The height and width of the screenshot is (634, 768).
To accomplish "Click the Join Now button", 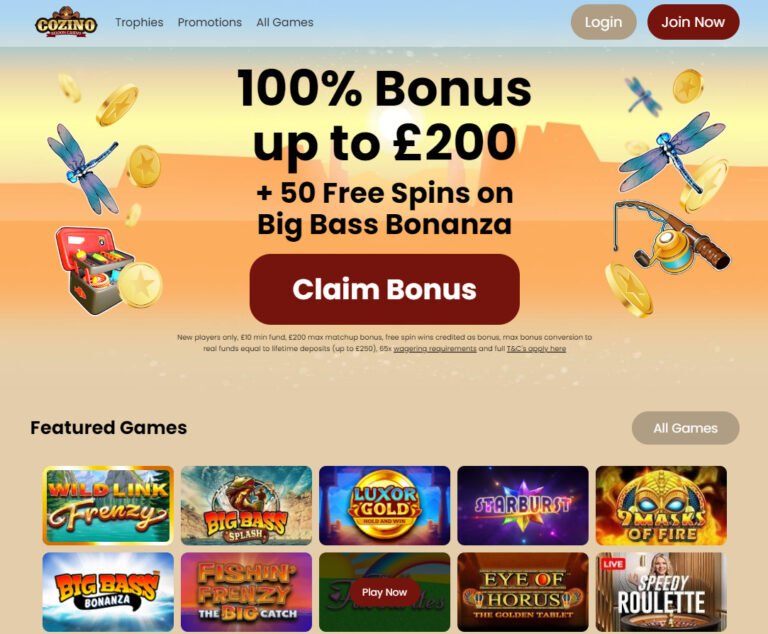I will [x=693, y=22].
